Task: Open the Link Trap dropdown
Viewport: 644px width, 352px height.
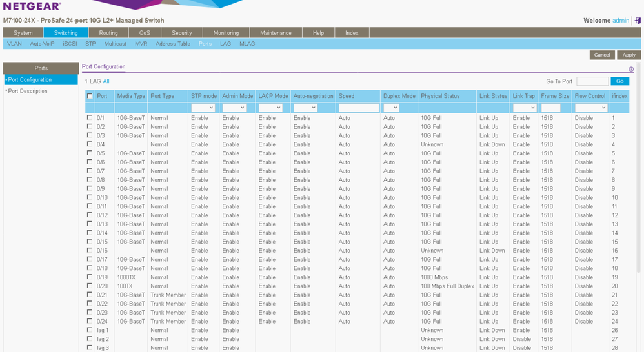Action: pyautogui.click(x=525, y=108)
